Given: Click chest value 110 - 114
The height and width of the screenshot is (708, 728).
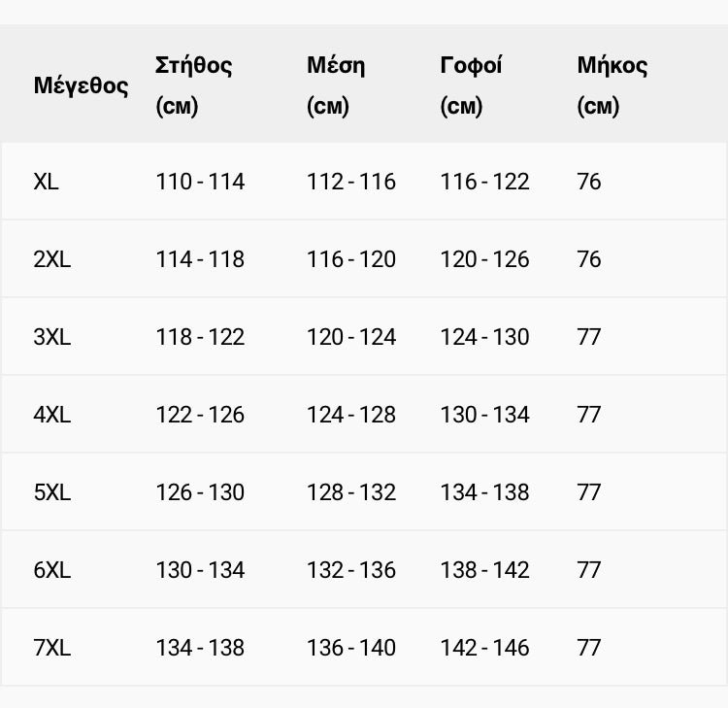Looking at the screenshot, I should (x=200, y=182).
